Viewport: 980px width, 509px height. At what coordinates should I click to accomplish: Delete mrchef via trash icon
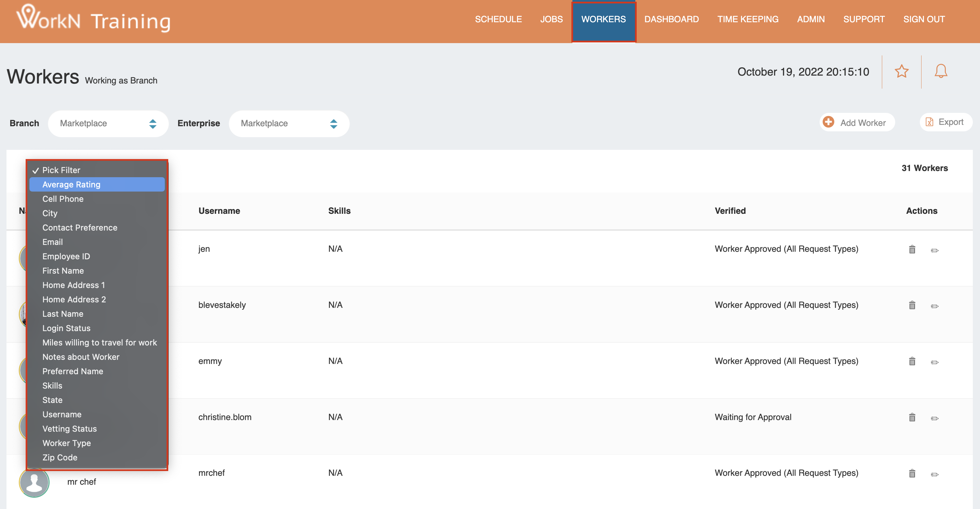pos(912,473)
